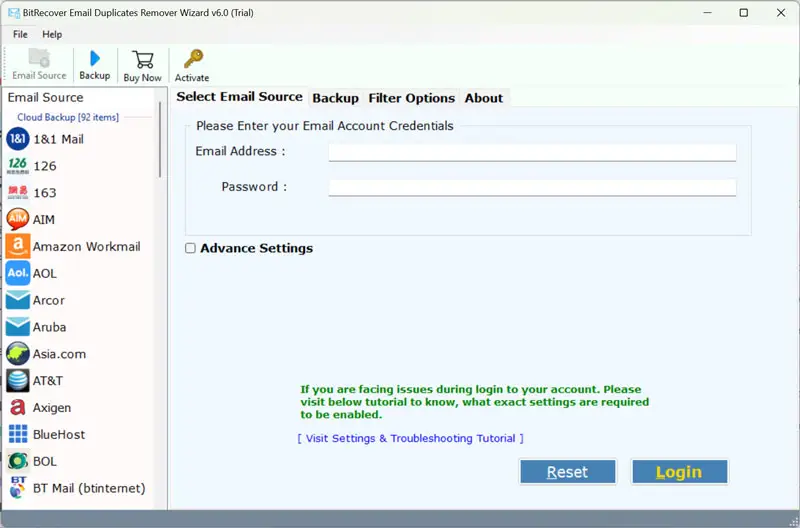Select the AT&T globe icon
This screenshot has height=528, width=800.
pos(18,381)
